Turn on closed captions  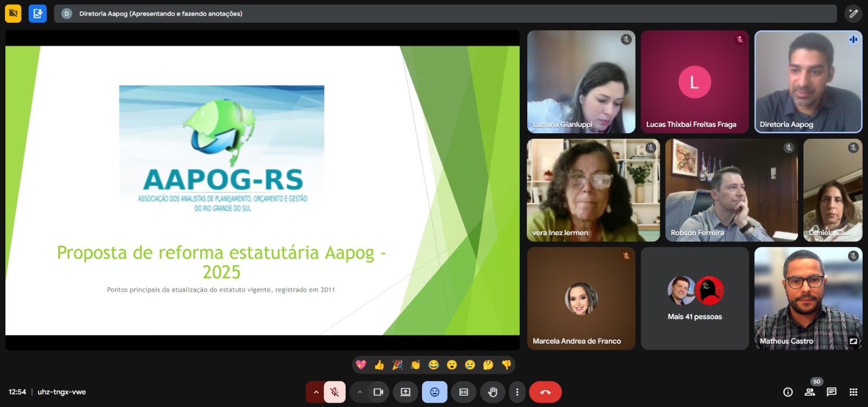point(463,392)
